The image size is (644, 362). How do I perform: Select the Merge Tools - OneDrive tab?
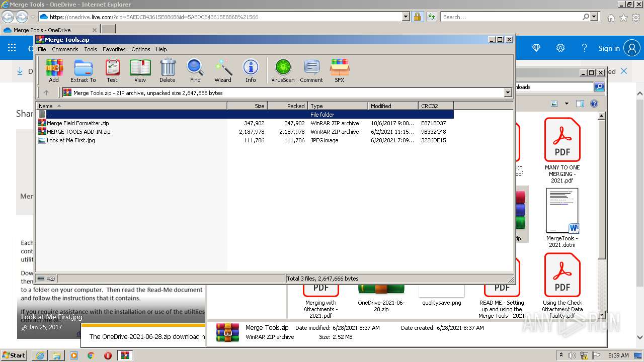(x=50, y=30)
